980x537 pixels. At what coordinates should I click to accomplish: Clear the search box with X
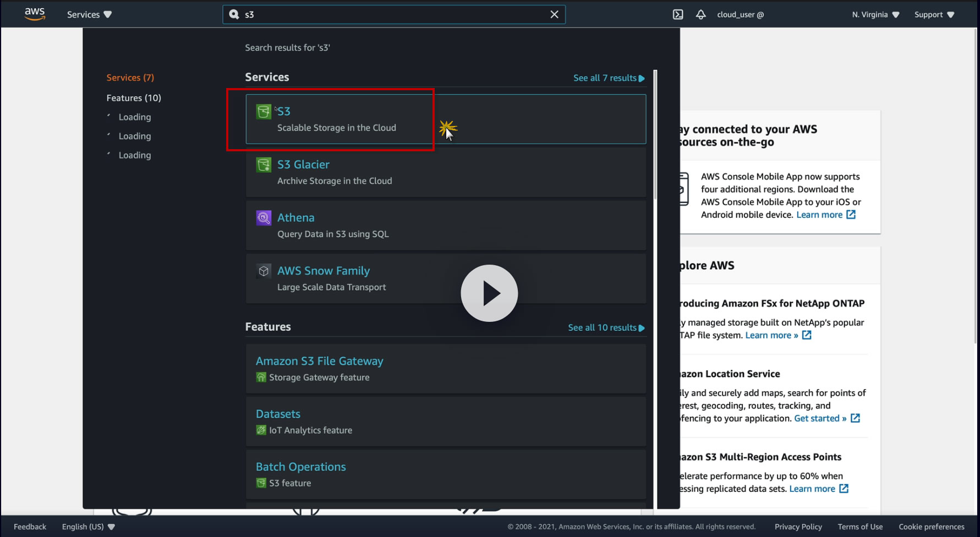point(554,14)
